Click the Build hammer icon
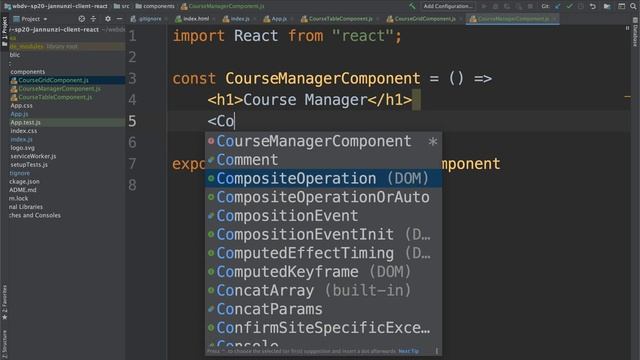The width and height of the screenshot is (640, 360). point(413,6)
